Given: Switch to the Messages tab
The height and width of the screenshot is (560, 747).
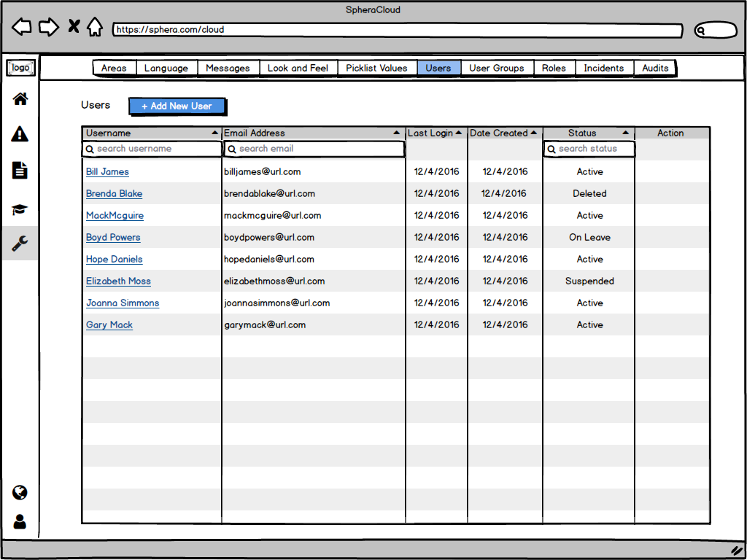Looking at the screenshot, I should click(x=228, y=68).
